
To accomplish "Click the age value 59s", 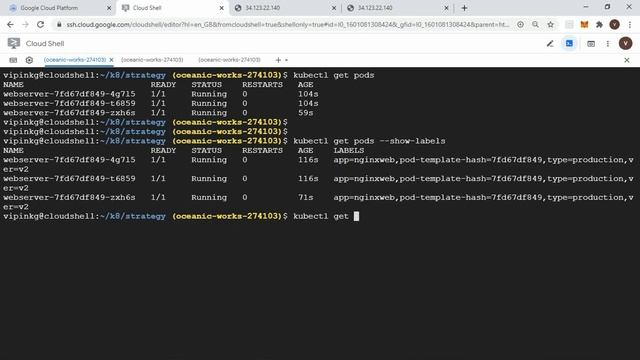I will click(305, 113).
